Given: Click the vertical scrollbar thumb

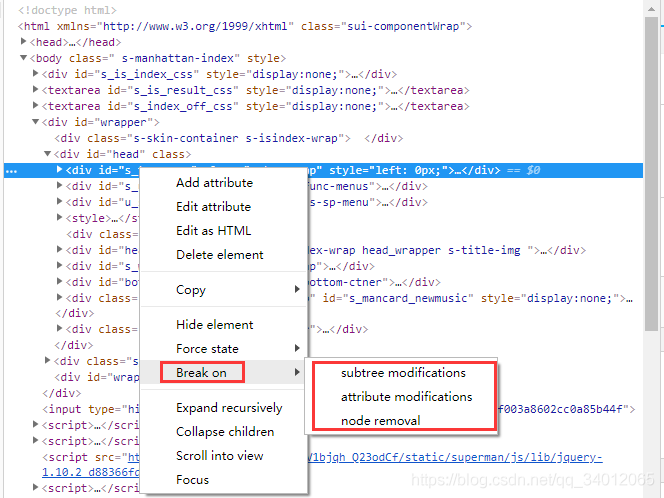Looking at the screenshot, I should [651, 174].
